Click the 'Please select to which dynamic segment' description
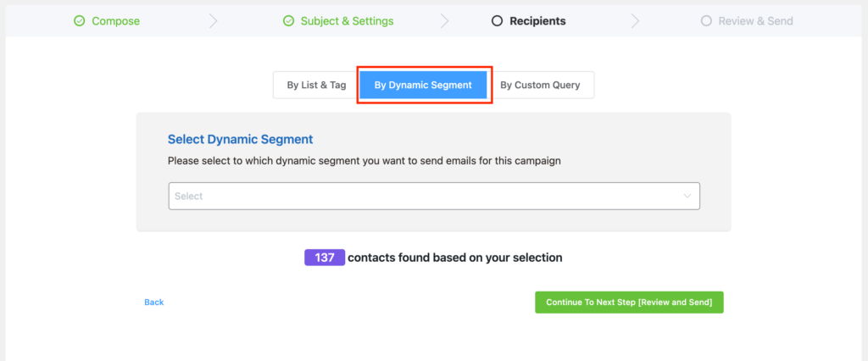868x361 pixels. [364, 162]
